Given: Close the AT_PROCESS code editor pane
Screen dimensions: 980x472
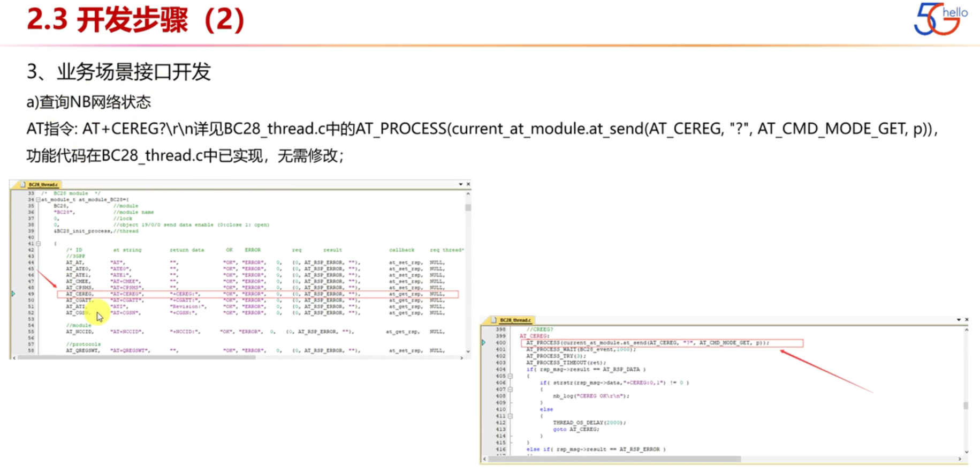Looking at the screenshot, I should [967, 320].
